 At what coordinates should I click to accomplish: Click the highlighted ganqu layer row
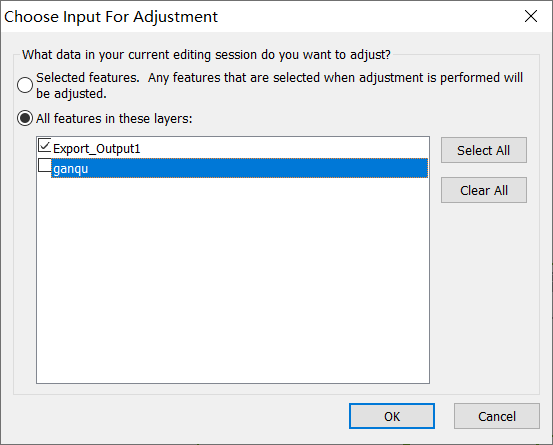click(239, 168)
